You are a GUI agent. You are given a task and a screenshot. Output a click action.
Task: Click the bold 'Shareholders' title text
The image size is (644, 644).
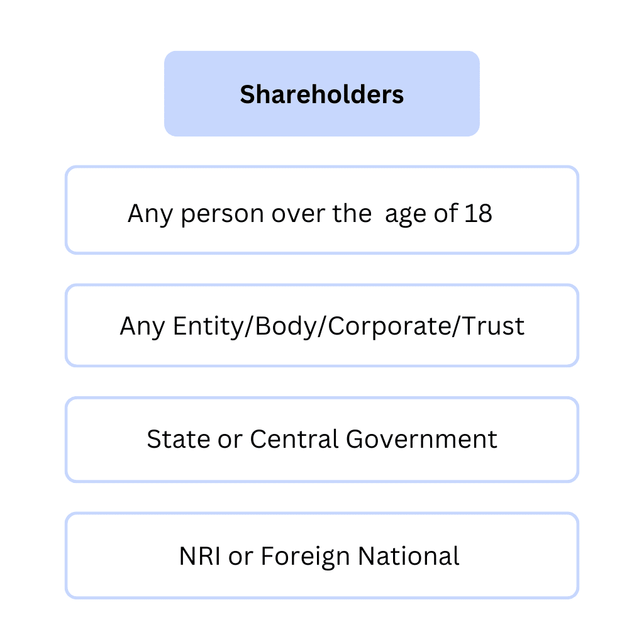(x=321, y=94)
